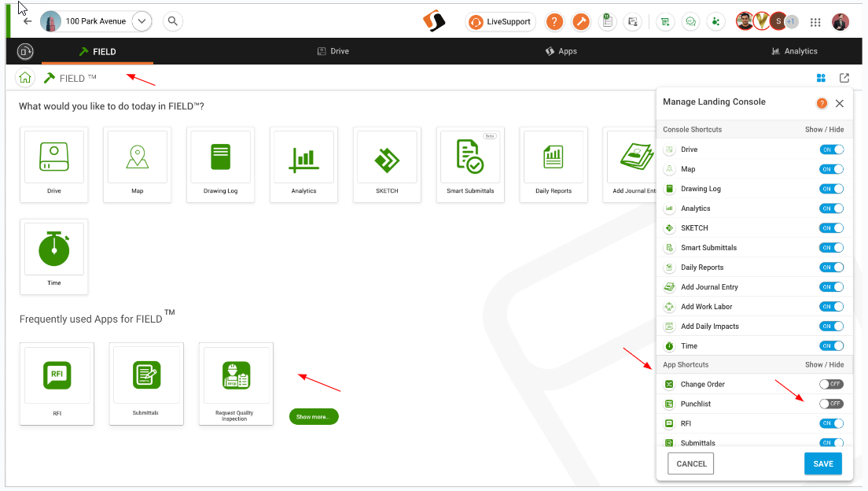Switch to the Apps tab
This screenshot has height=491, width=868.
coord(561,51)
